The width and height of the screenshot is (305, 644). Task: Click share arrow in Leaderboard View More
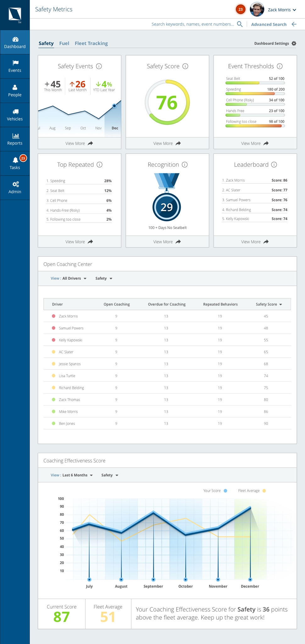[x=266, y=242]
